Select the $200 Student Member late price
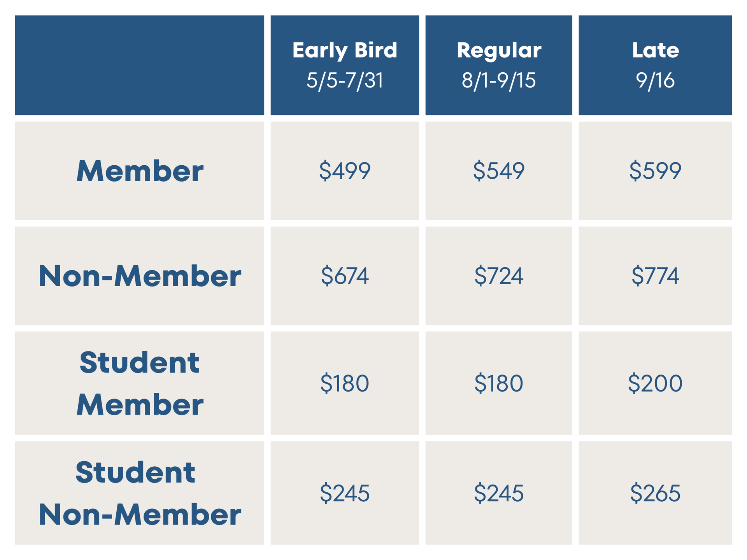The height and width of the screenshot is (560, 747). point(655,383)
